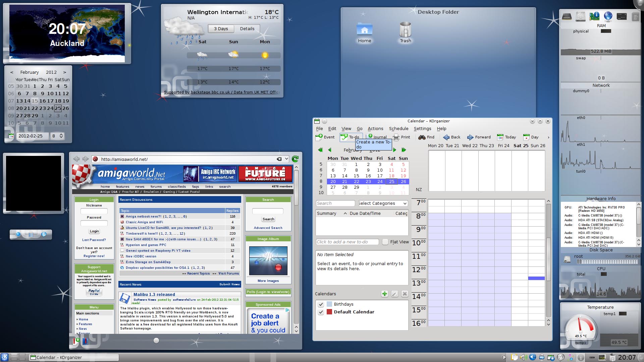Screen dimensions: 644x362
Task: Jump to next year with double arrow
Action: pyautogui.click(x=404, y=150)
